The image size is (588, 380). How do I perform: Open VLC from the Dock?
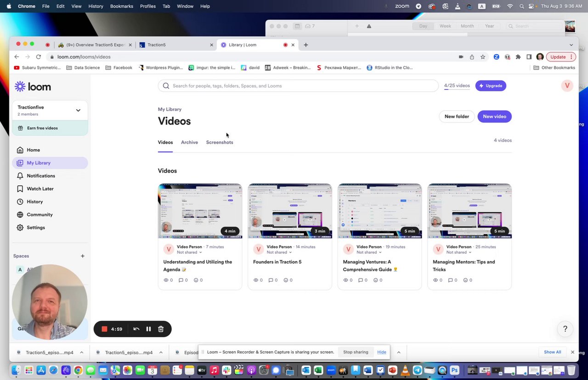click(405, 370)
